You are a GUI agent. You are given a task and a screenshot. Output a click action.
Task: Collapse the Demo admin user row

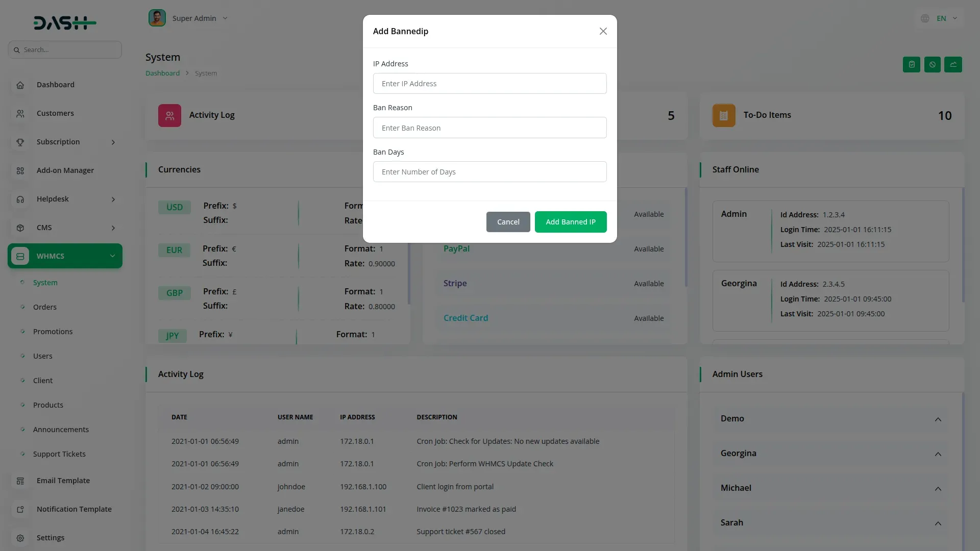pos(938,419)
